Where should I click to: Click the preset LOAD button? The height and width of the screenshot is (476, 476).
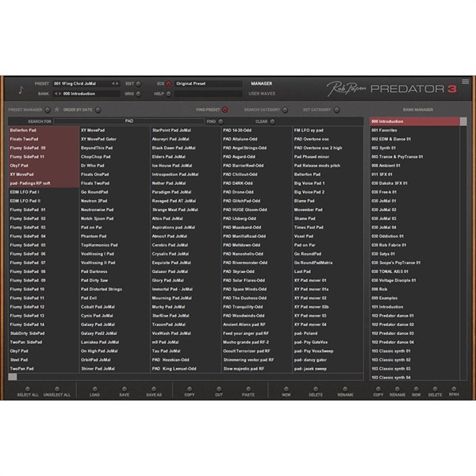click(x=94, y=389)
